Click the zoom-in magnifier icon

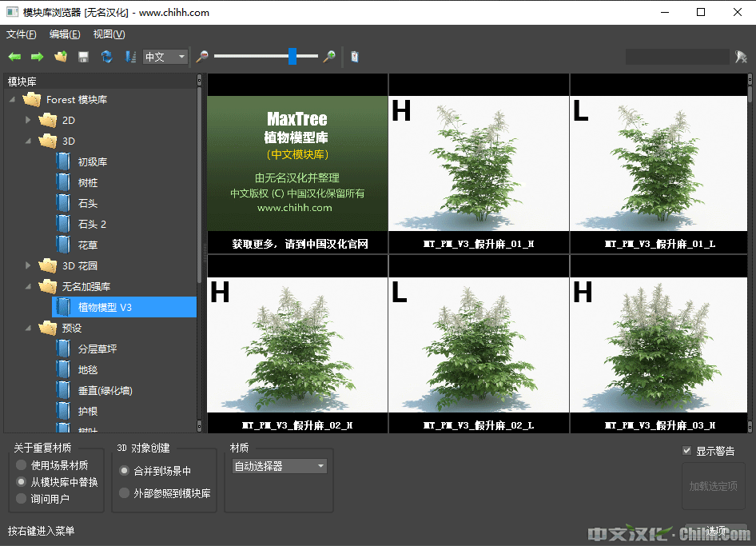pos(328,57)
